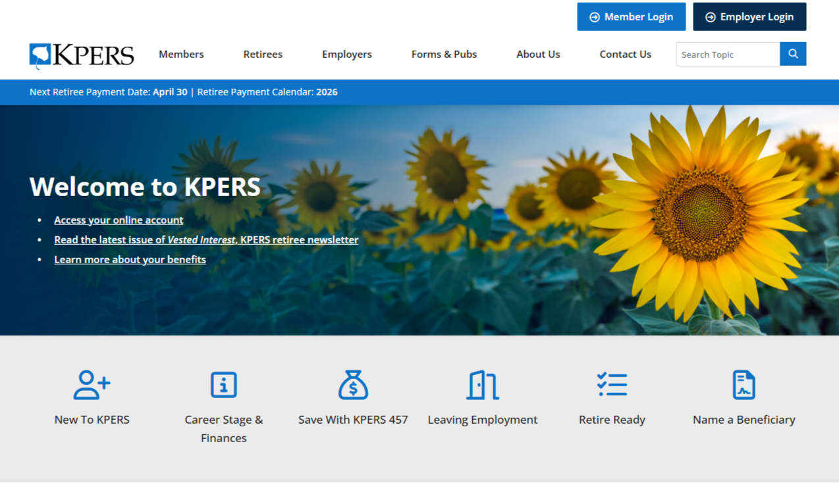Click the Member Login button
This screenshot has width=839, height=504.
(x=632, y=16)
